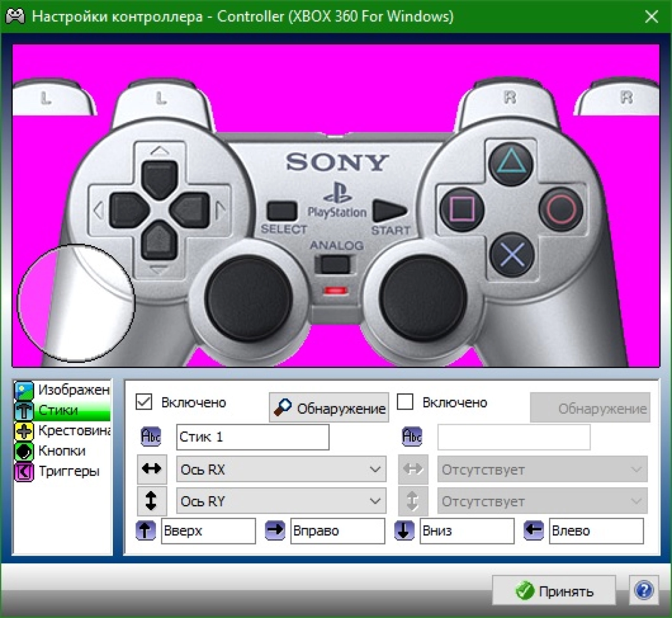The image size is (672, 618).
Task: Open the Ось RX dropdown
Action: click(281, 469)
